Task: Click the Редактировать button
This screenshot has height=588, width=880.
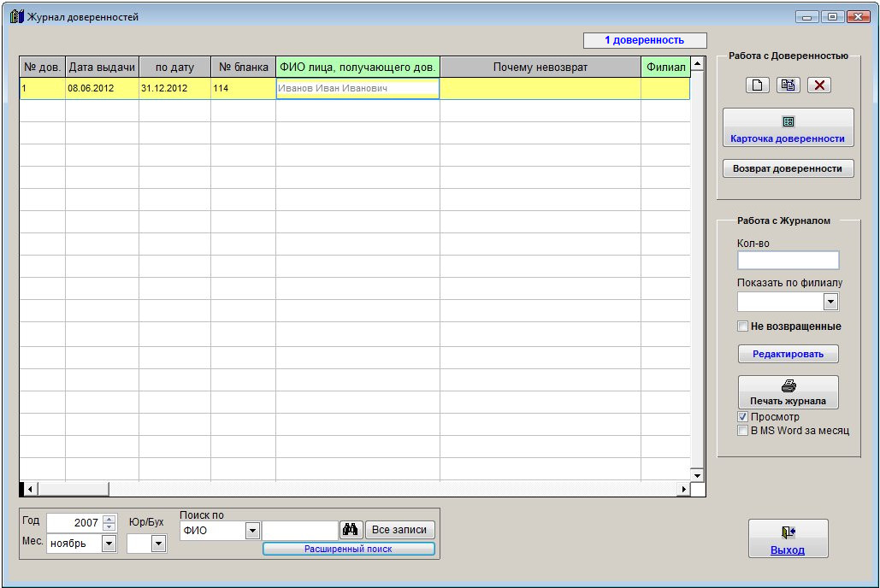Action: (788, 354)
